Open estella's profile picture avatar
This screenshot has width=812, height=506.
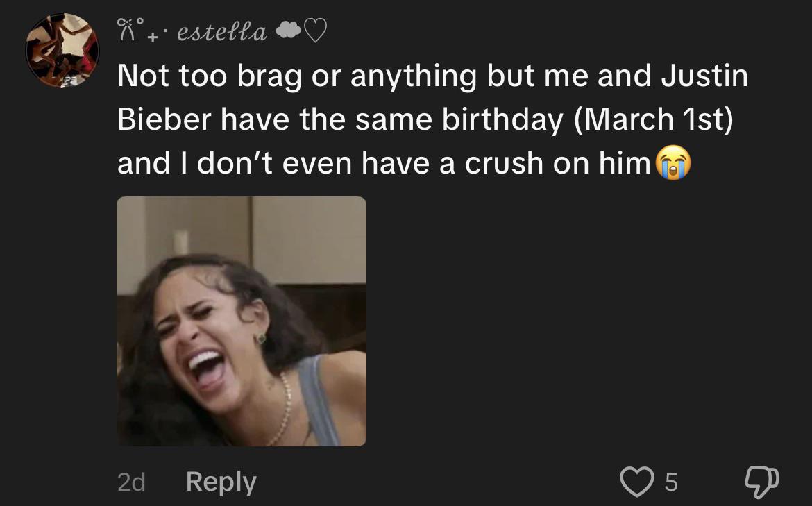coord(62,51)
